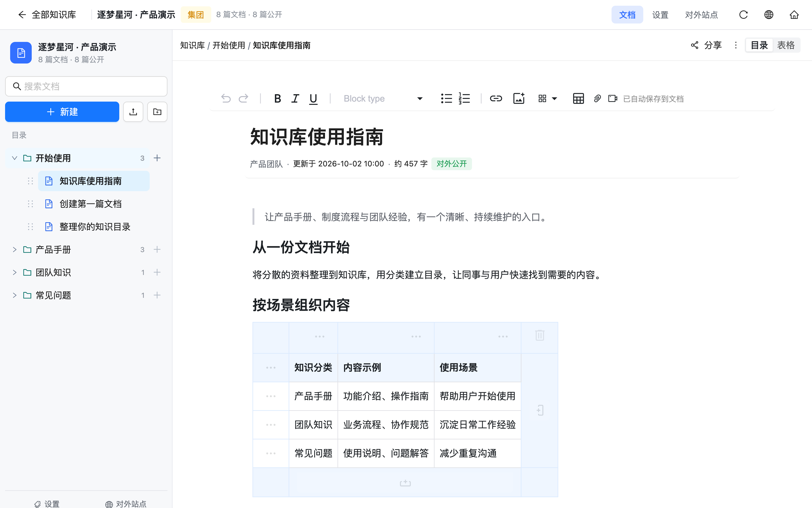Toggle bold formatting
This screenshot has height=508, width=812.
click(277, 98)
